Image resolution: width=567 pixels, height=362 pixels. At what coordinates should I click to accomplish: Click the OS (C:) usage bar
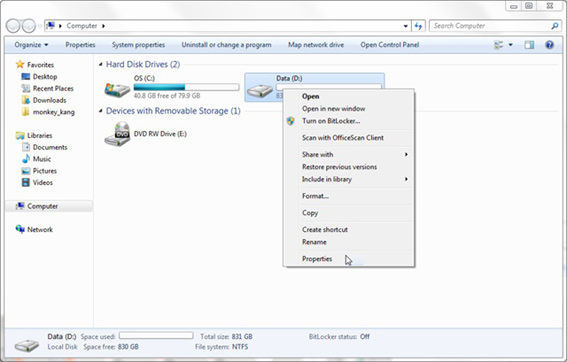coord(186,87)
